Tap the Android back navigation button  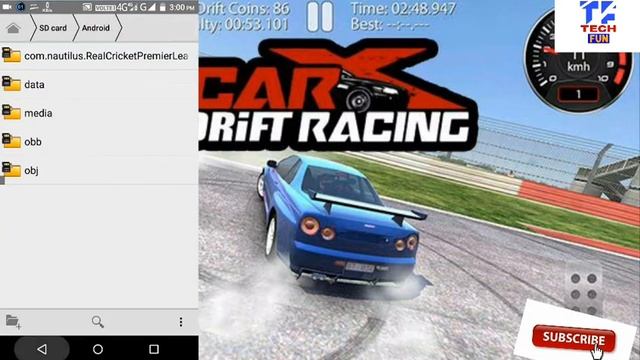click(x=42, y=349)
